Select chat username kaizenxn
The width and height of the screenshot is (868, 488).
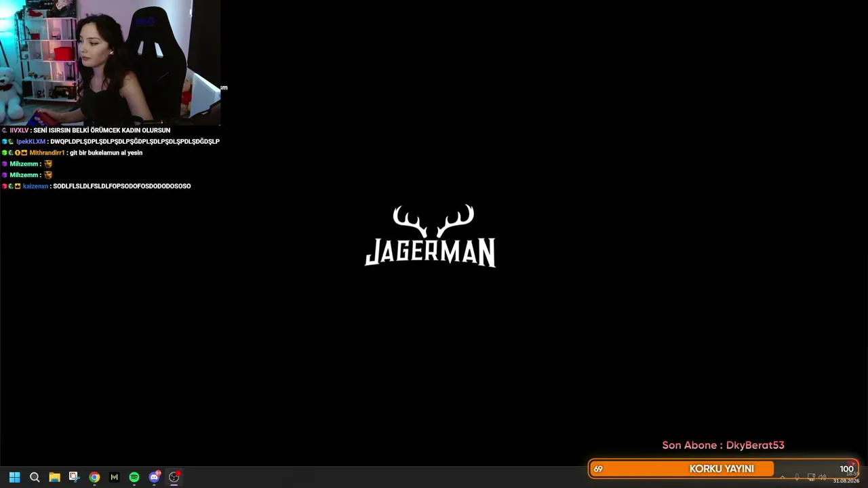(x=35, y=186)
